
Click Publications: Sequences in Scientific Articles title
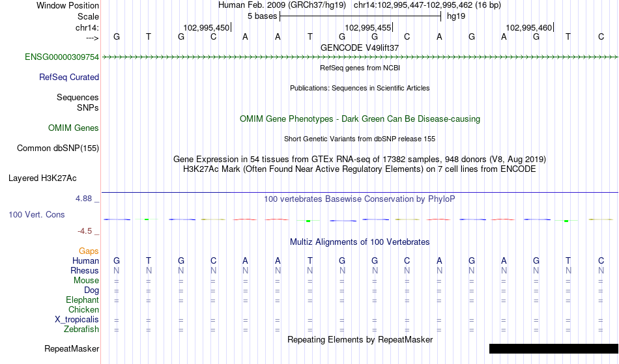[360, 88]
